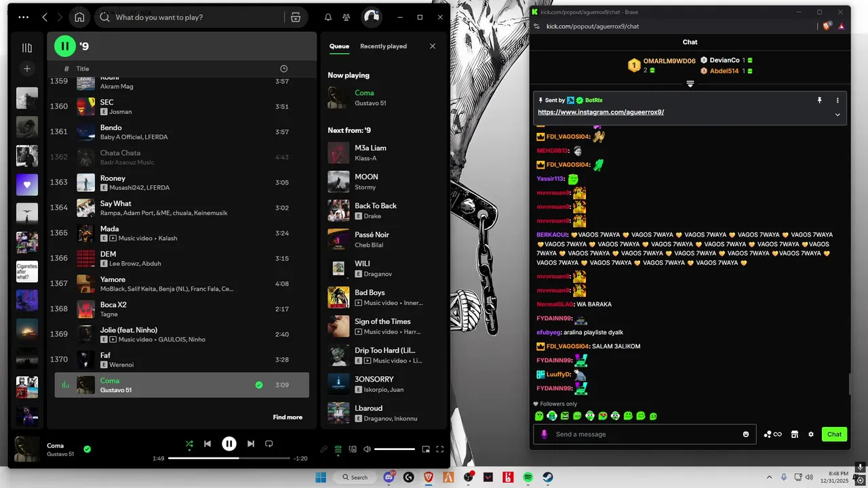The image size is (868, 488).
Task: Open the Browse icon inside the Spotify search bar
Action: pos(296,17)
